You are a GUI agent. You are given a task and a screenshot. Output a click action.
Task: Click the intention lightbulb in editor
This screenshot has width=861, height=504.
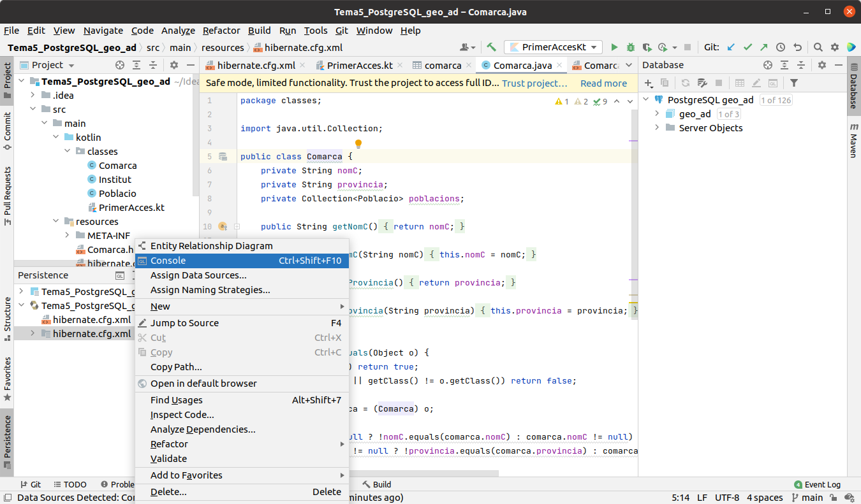358,144
